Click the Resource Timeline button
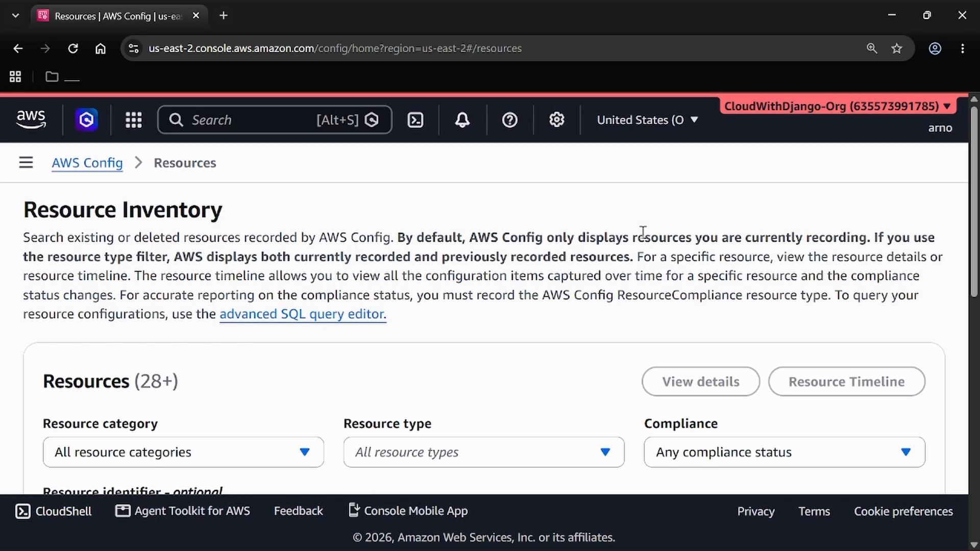This screenshot has width=980, height=551. pyautogui.click(x=847, y=382)
